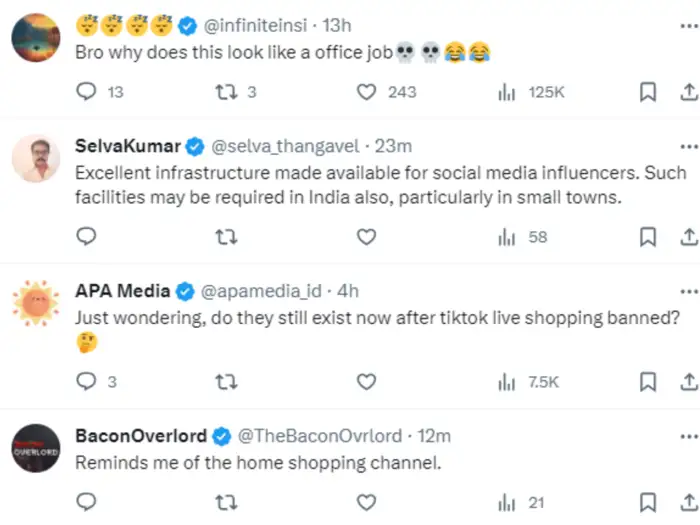This screenshot has width=700, height=525.
Task: Like the tweet with 243 likes
Action: (x=367, y=92)
